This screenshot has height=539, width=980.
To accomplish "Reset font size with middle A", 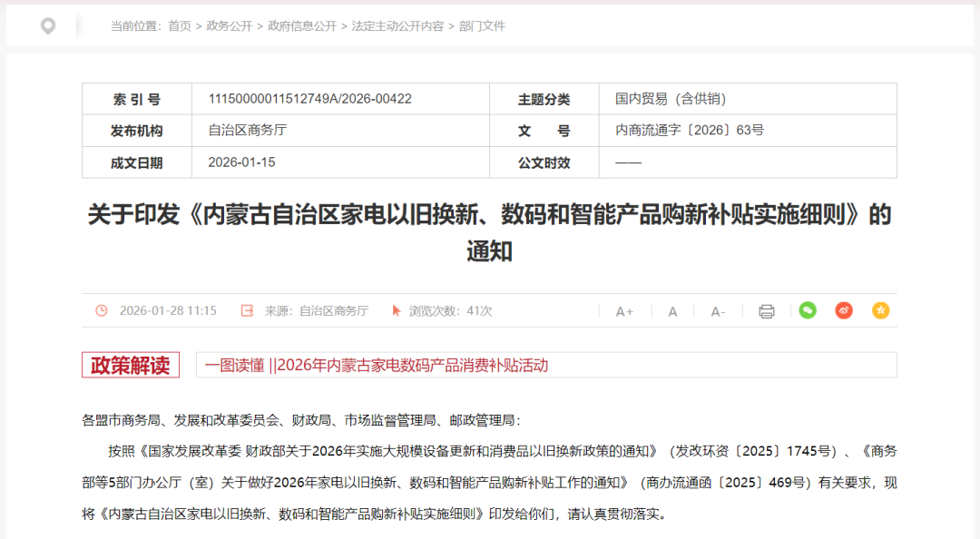I will 672,311.
